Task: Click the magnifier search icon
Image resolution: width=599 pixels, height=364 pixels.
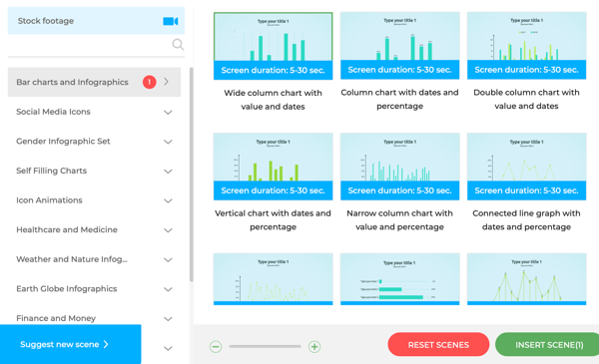Action: click(x=178, y=45)
